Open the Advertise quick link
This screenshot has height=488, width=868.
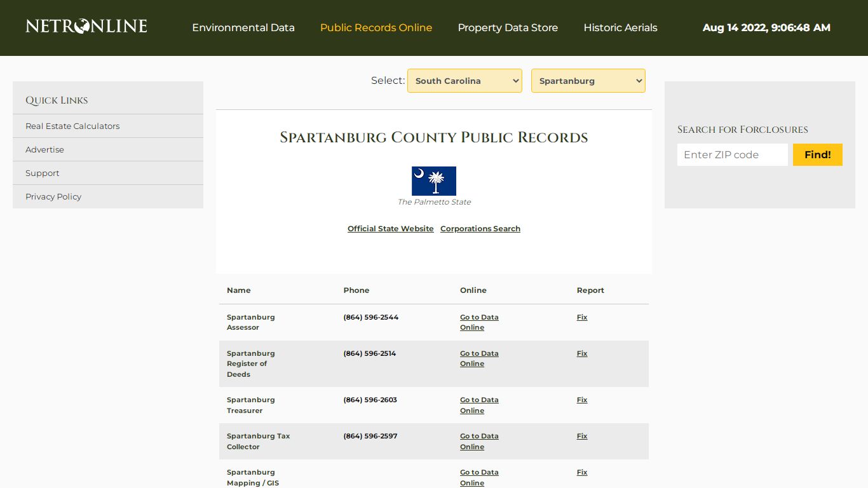44,149
